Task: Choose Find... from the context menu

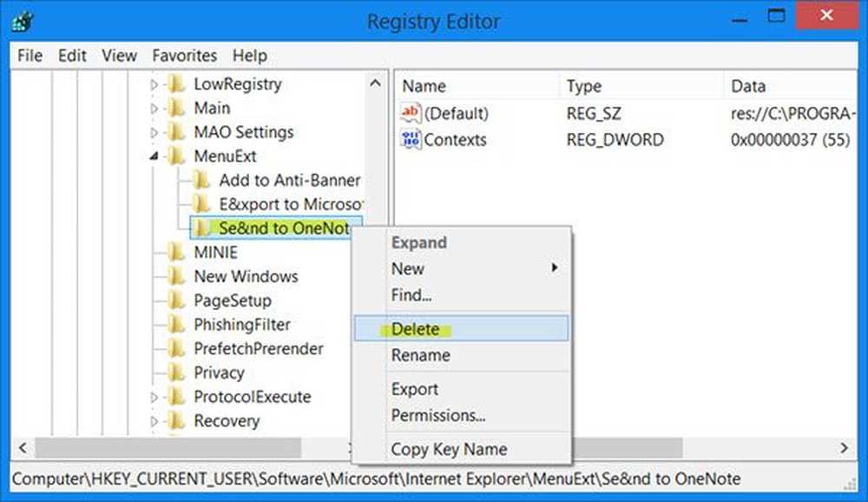Action: [x=461, y=294]
